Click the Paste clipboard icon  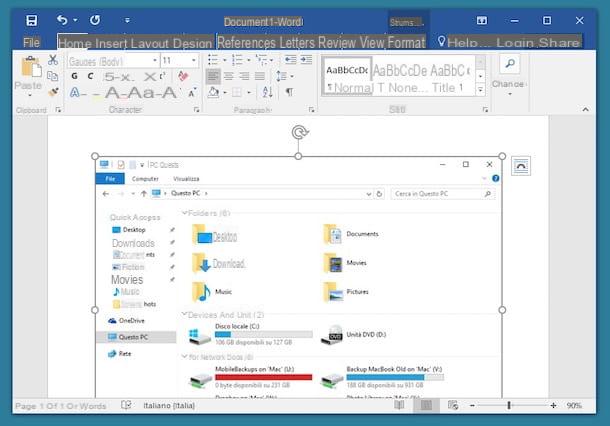pos(31,66)
